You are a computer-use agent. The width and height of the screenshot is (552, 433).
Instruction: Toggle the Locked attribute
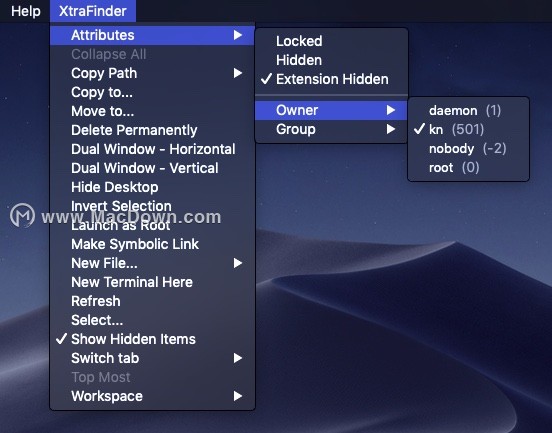pyautogui.click(x=331, y=41)
